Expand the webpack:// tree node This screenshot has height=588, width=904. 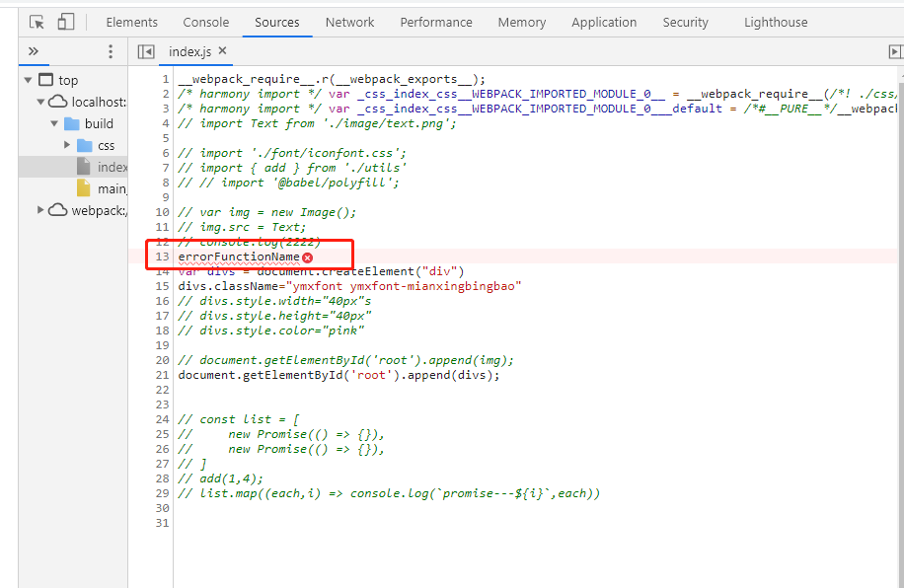pos(40,210)
